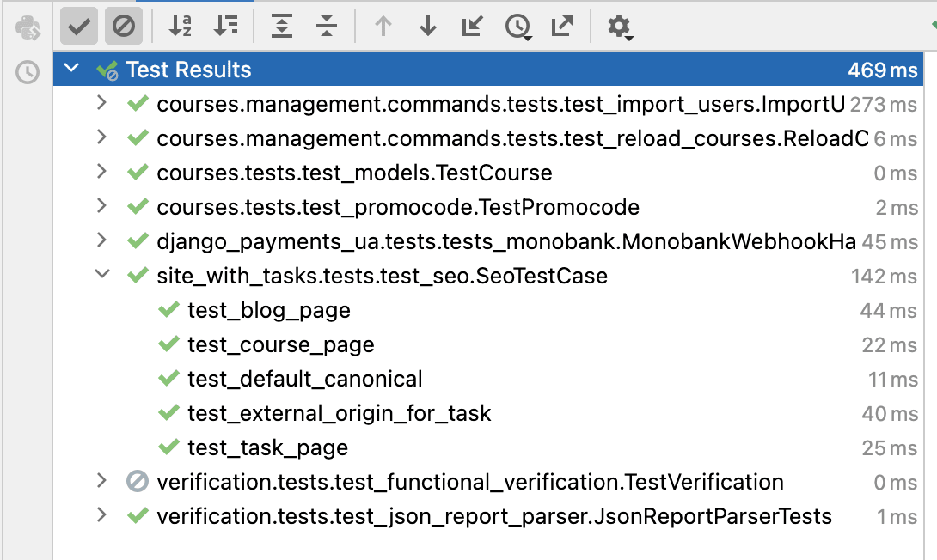Collapse the Test Results root node

point(71,69)
